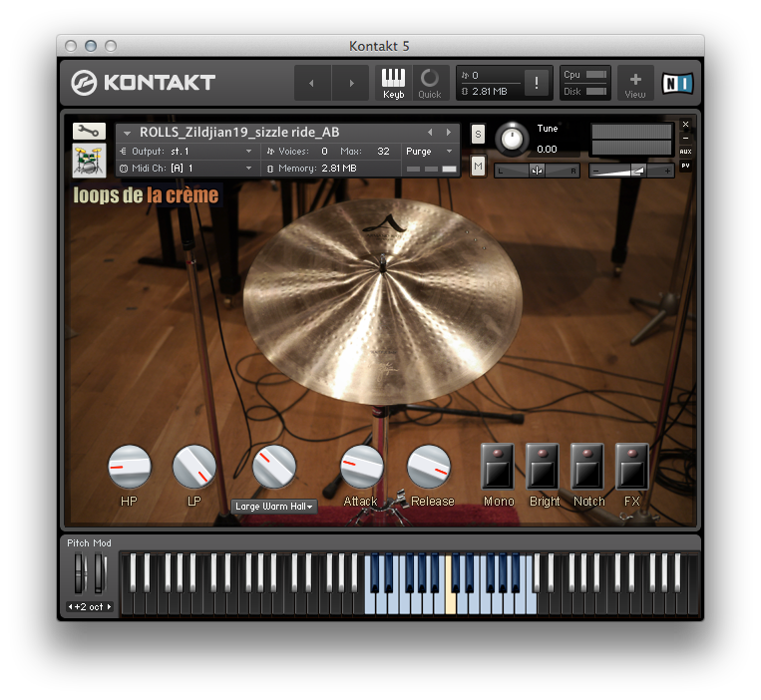Click the drum kit instrument icon
Viewport: 761px width, 700px height.
point(89,161)
